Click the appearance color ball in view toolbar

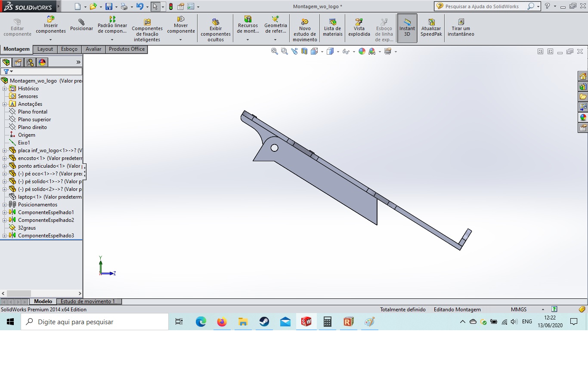(x=362, y=51)
